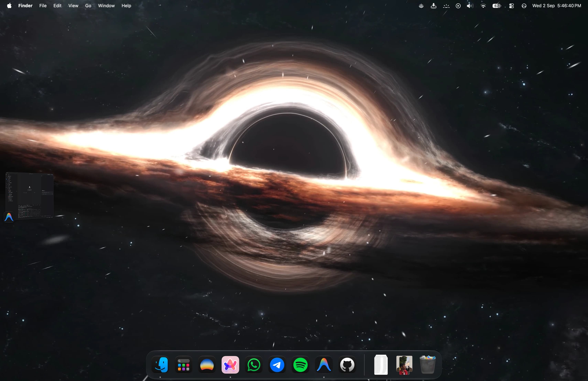
Task: Open the Trash in the Dock
Action: [427, 365]
